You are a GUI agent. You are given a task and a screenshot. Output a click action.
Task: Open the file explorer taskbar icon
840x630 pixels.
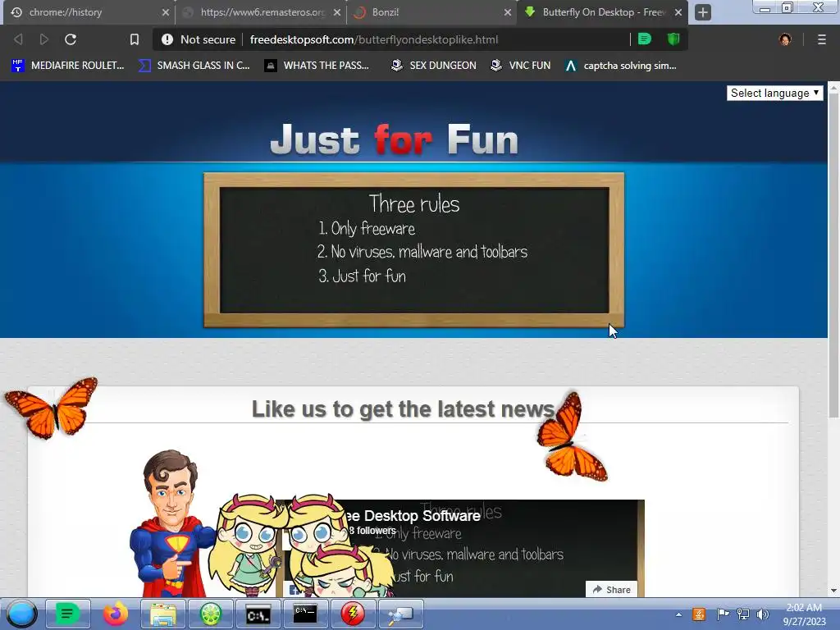pos(163,614)
